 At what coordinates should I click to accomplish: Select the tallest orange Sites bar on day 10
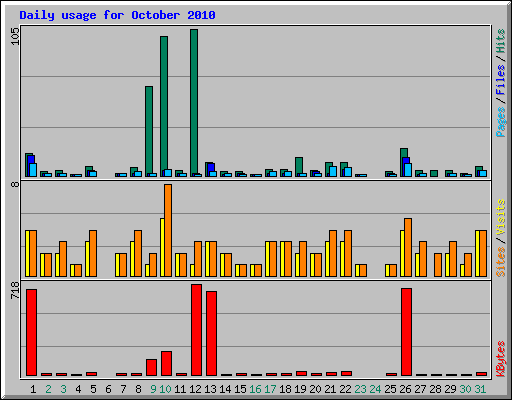(x=168, y=230)
